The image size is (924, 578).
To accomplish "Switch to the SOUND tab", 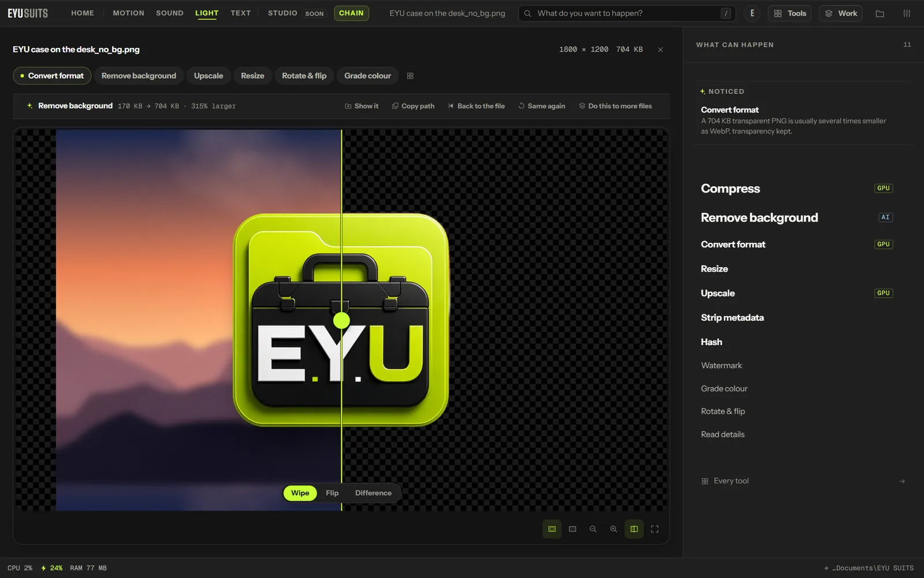I will [x=170, y=13].
